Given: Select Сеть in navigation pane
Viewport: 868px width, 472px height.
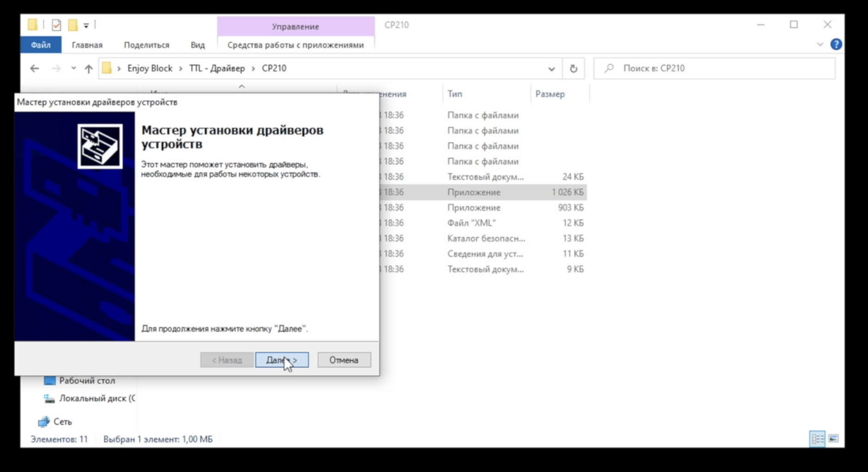Looking at the screenshot, I should pyautogui.click(x=62, y=422).
